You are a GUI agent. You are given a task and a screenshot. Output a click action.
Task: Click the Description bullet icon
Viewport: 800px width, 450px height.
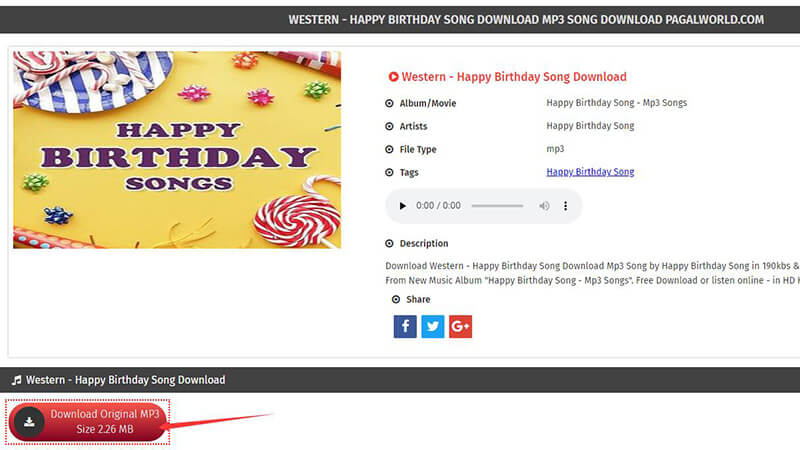pyautogui.click(x=389, y=244)
